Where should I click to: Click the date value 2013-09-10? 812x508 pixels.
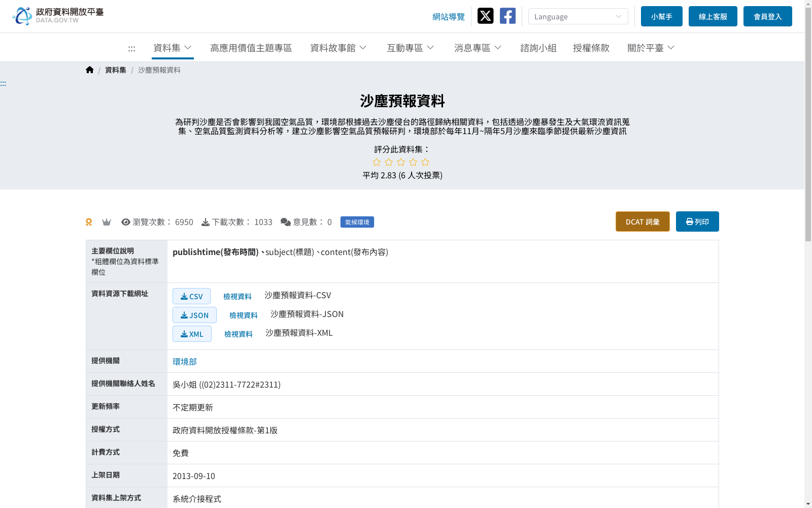pos(194,476)
